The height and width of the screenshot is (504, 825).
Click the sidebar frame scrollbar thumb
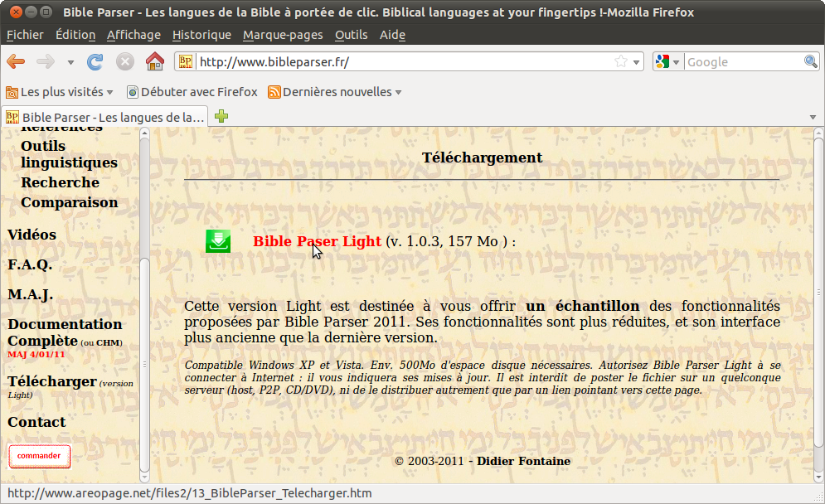[x=145, y=365]
